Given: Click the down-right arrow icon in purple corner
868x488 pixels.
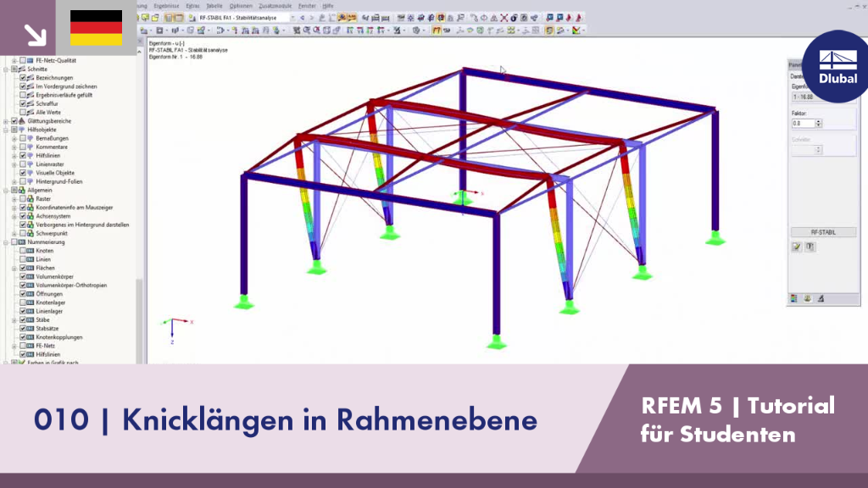Looking at the screenshot, I should point(36,35).
